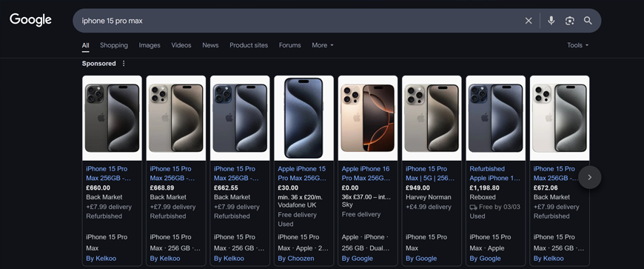The image size is (644, 269).
Task: Open the Product sites tab
Action: pos(249,45)
